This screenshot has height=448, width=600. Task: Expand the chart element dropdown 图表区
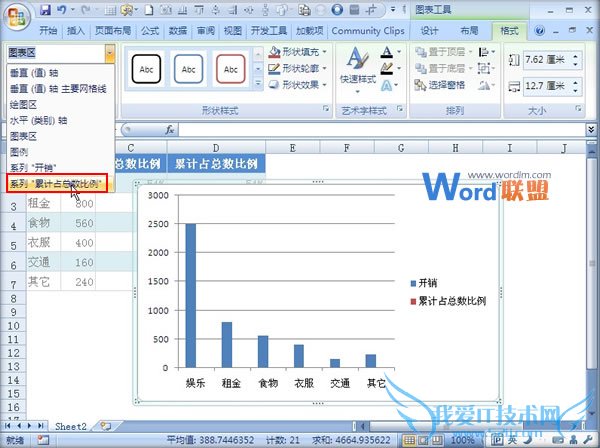coord(109,51)
